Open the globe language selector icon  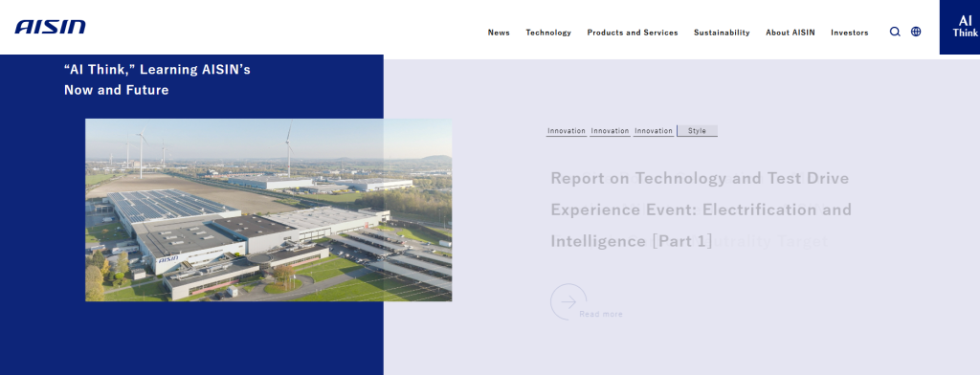pyautogui.click(x=916, y=32)
